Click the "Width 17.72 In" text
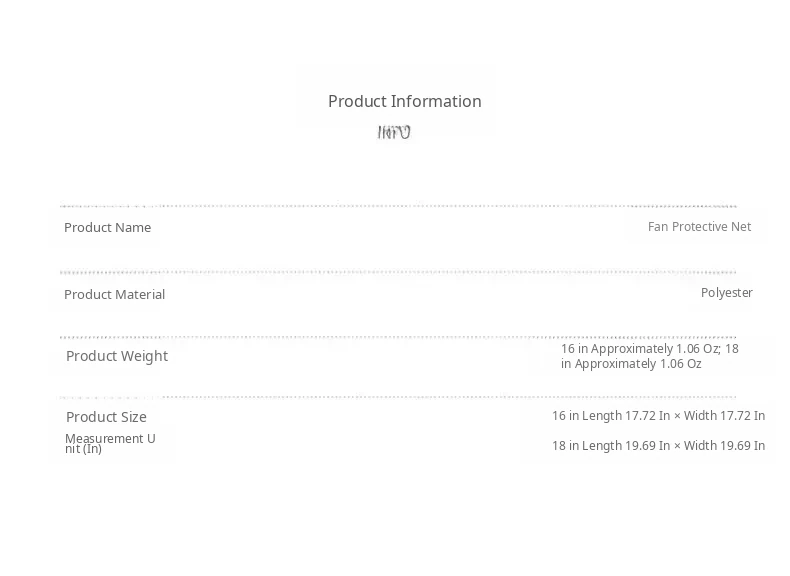The height and width of the screenshot is (576, 790). coord(724,416)
